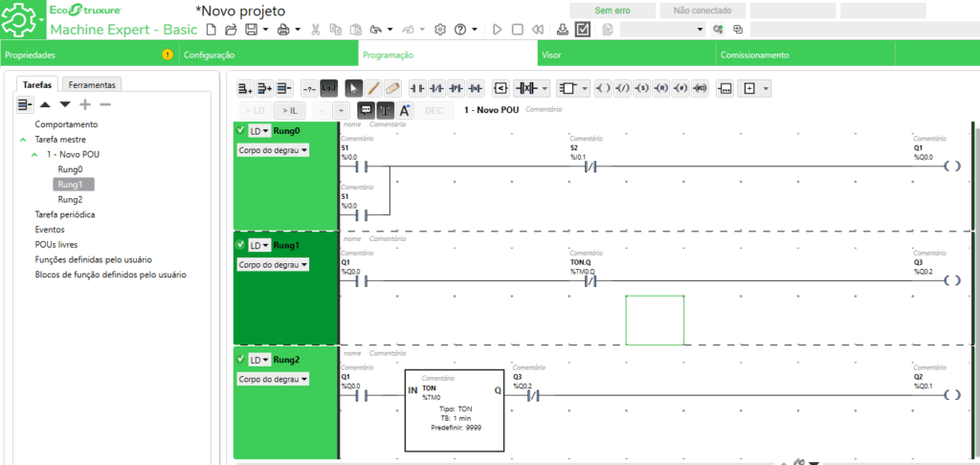
Task: Create a new project file
Action: (212, 30)
